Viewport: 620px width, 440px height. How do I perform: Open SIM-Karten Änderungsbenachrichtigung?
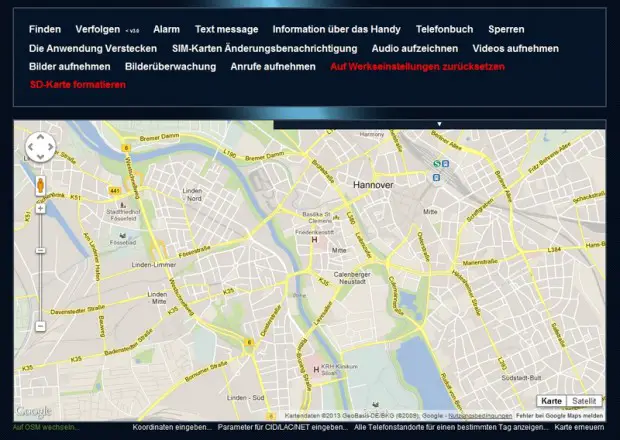pyautogui.click(x=265, y=49)
